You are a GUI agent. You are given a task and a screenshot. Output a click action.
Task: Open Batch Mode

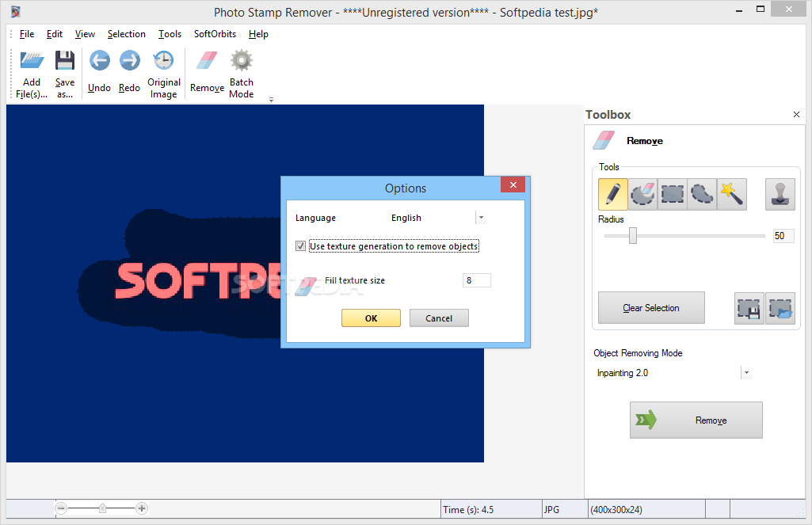(x=242, y=74)
